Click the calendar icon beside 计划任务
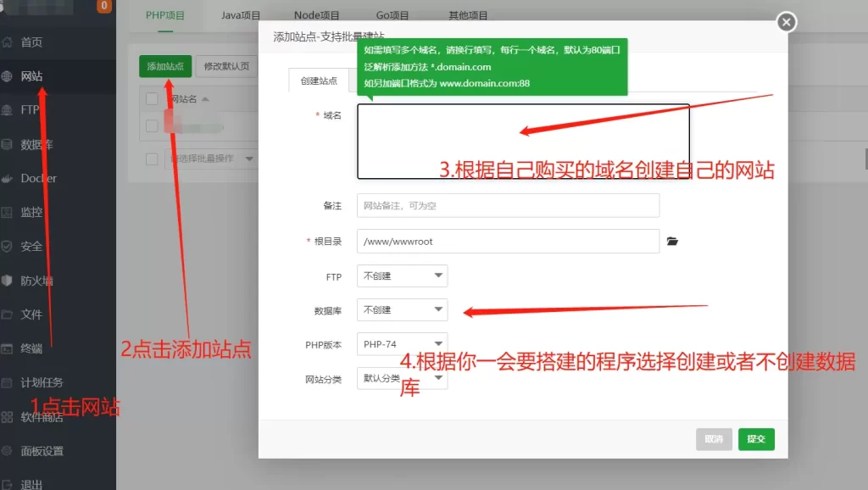The height and width of the screenshot is (490, 868). 7,382
